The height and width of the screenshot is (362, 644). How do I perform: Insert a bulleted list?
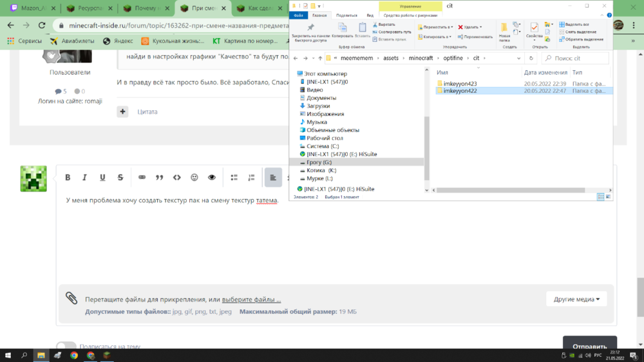tap(234, 178)
